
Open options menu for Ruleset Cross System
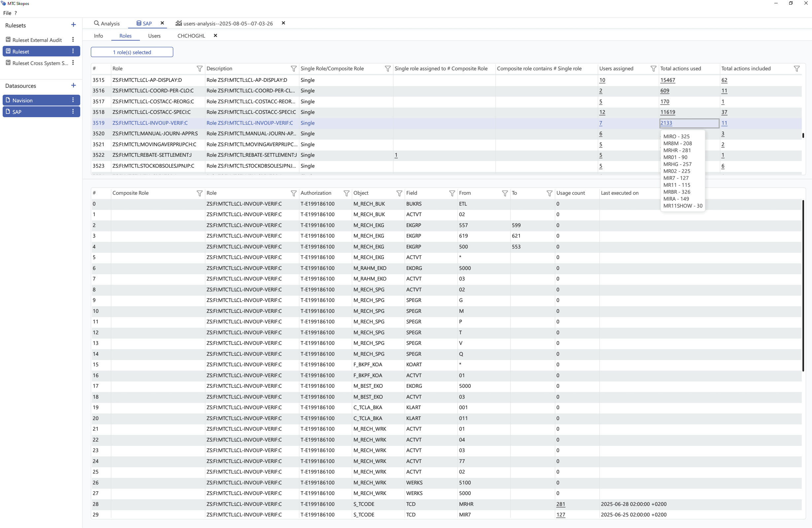[73, 63]
